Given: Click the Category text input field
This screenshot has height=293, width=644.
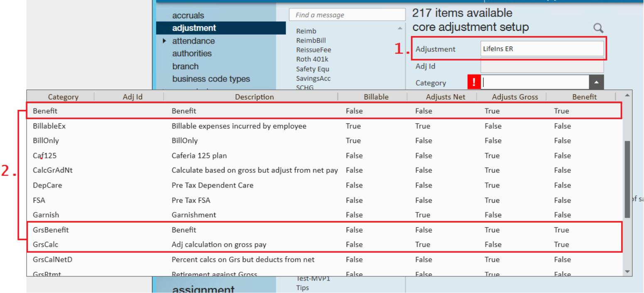Looking at the screenshot, I should point(535,83).
